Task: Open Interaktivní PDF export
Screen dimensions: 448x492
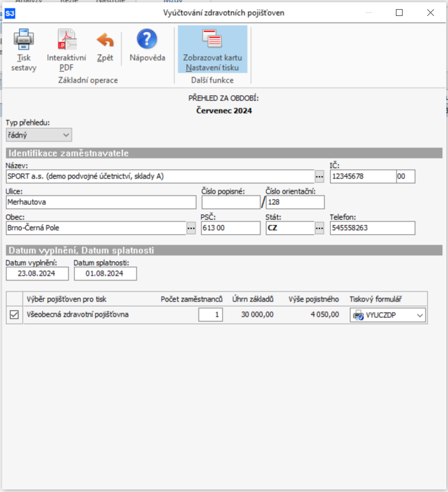Action: coord(66,40)
